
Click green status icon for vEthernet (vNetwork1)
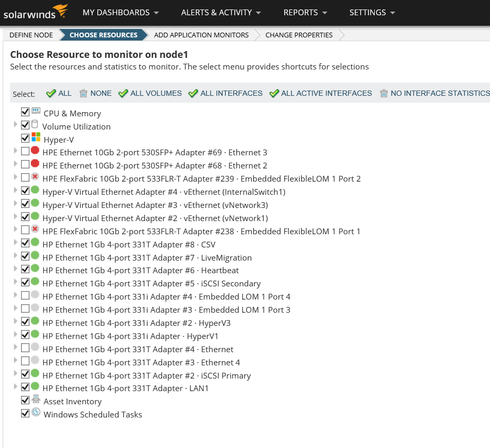coord(35,216)
